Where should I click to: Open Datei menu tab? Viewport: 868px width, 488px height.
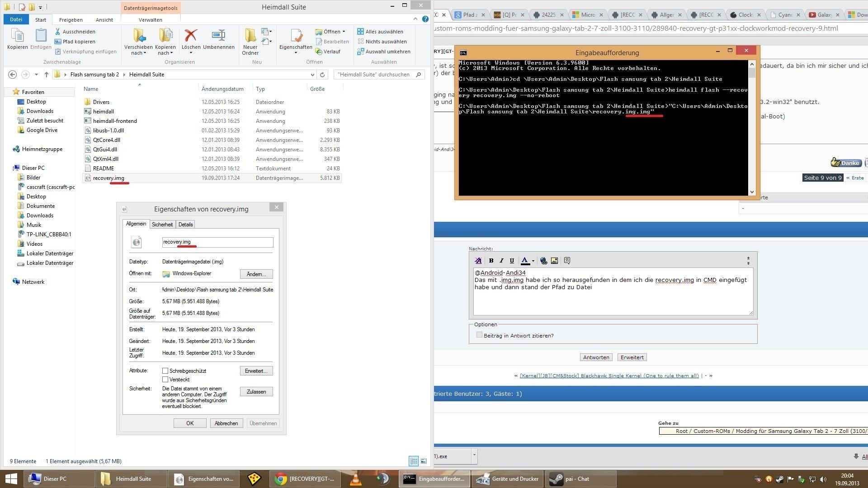[16, 19]
